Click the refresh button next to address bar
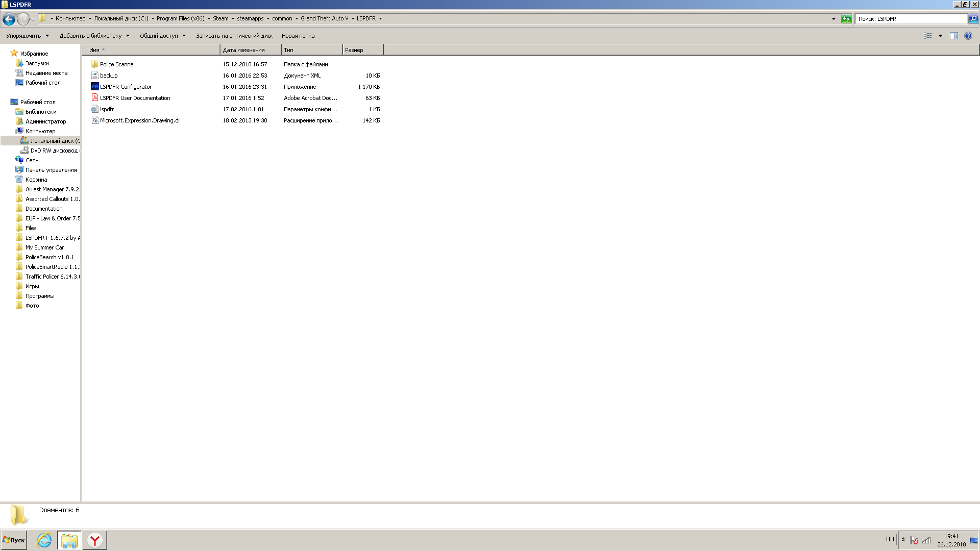Screen dimensions: 980x551 (x=846, y=19)
